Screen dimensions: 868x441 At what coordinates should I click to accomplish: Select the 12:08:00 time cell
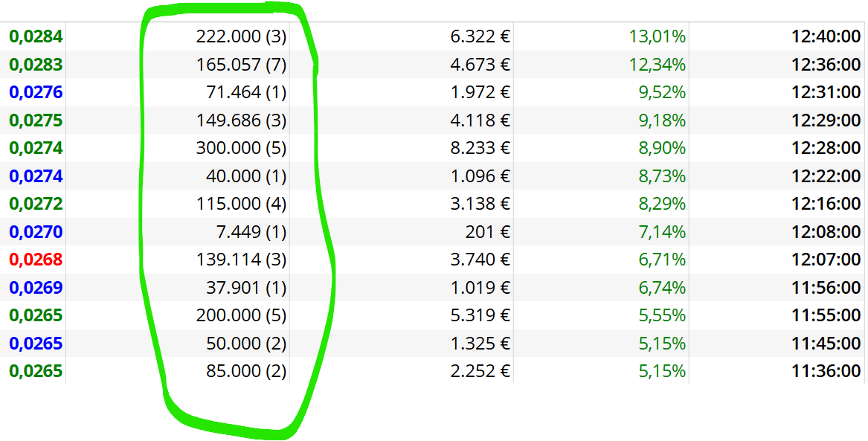[x=826, y=232]
